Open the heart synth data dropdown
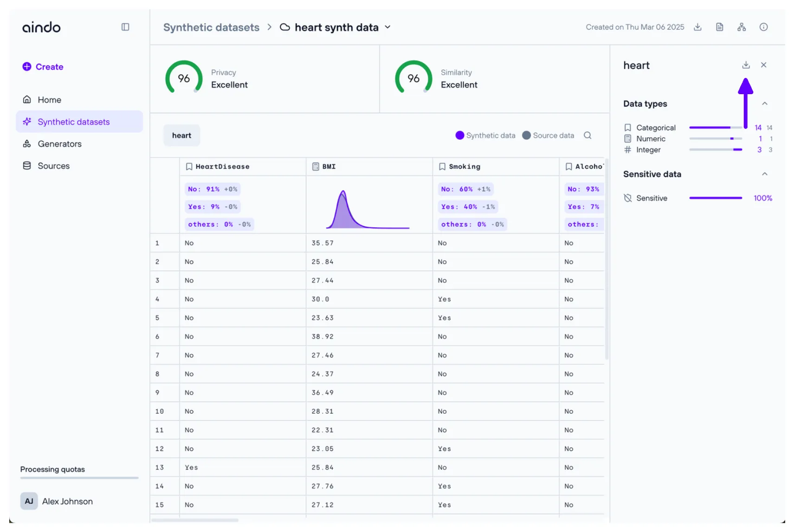The height and width of the screenshot is (532, 794). 387,27
